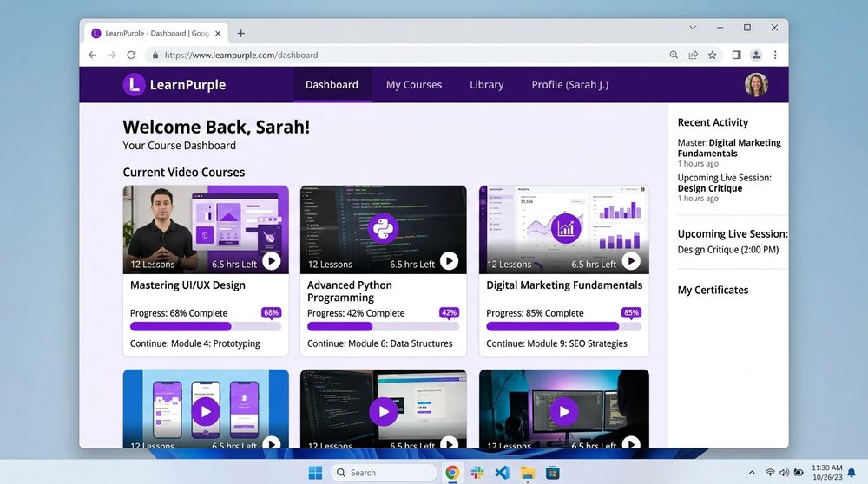
Task: Show hidden system tray icons
Action: point(752,473)
